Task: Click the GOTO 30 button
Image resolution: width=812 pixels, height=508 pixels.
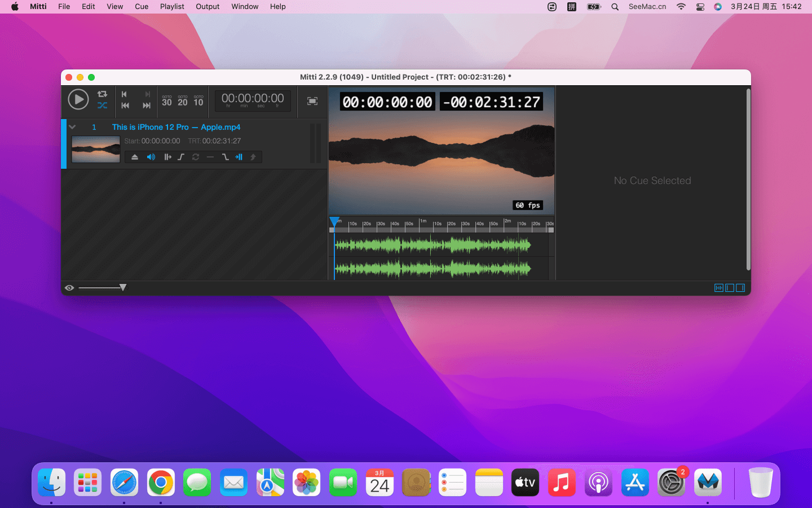Action: click(167, 101)
